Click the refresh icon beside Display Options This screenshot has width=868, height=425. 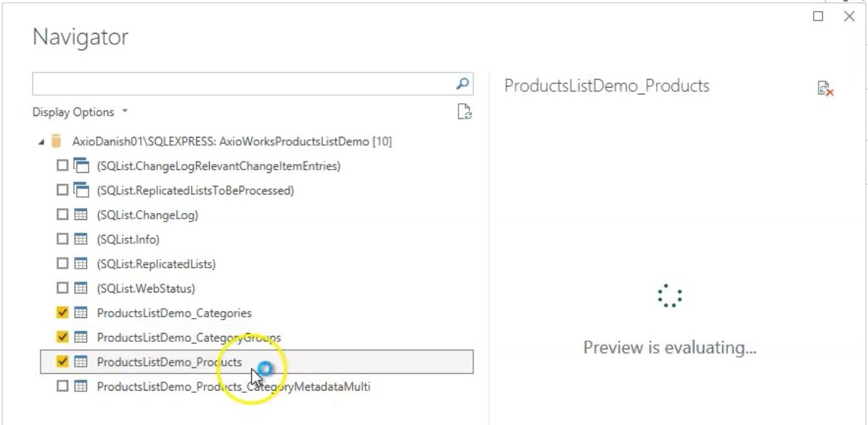coord(464,111)
